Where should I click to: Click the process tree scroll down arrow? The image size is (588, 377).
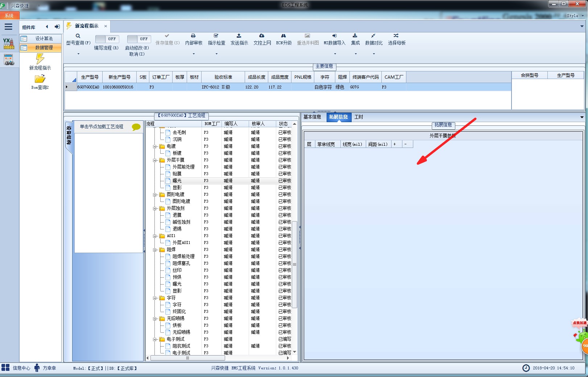tap(295, 352)
